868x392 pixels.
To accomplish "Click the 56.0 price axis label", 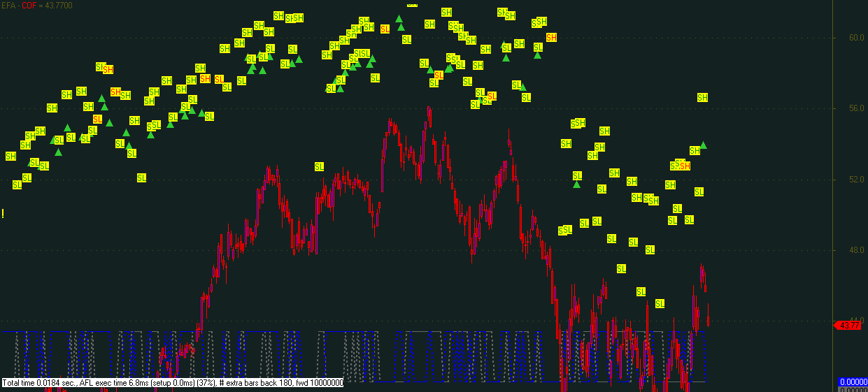I will coord(857,108).
